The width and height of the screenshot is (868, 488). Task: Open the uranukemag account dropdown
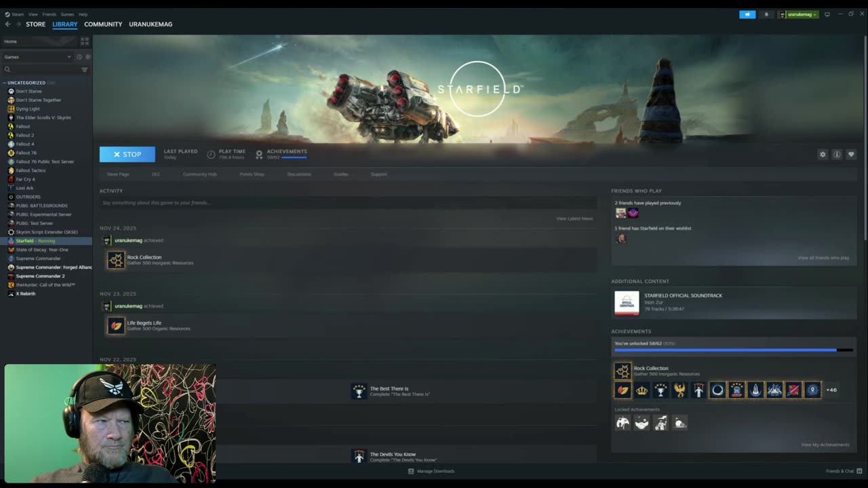coord(799,14)
